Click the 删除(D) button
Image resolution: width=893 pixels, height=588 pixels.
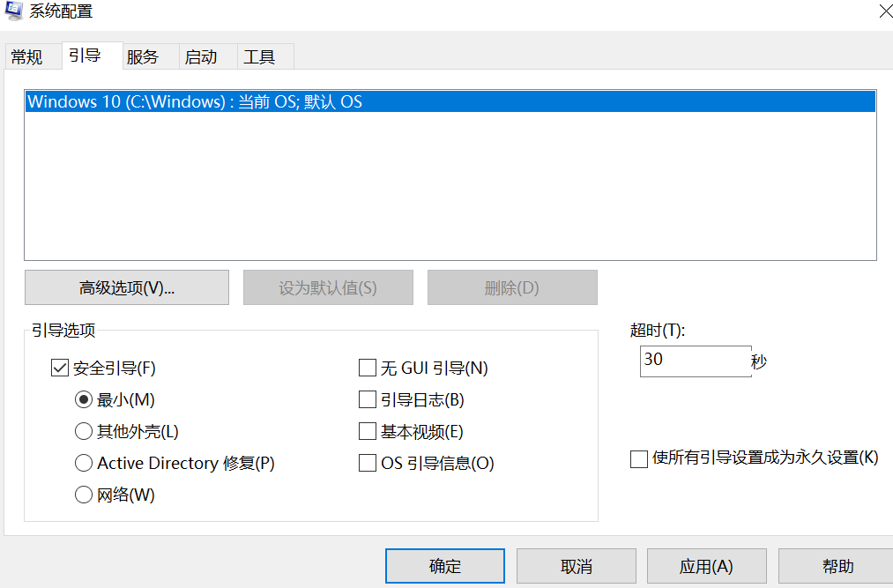point(512,287)
